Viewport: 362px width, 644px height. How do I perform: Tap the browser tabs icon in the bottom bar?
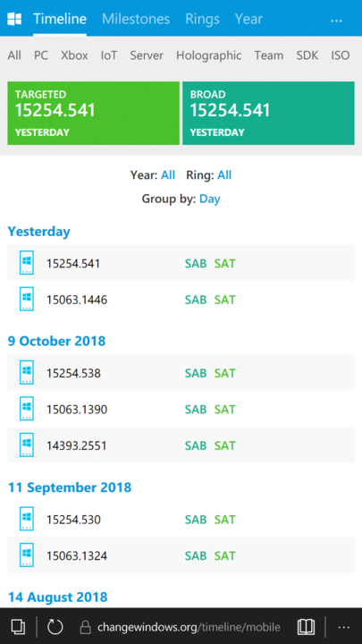click(x=18, y=627)
